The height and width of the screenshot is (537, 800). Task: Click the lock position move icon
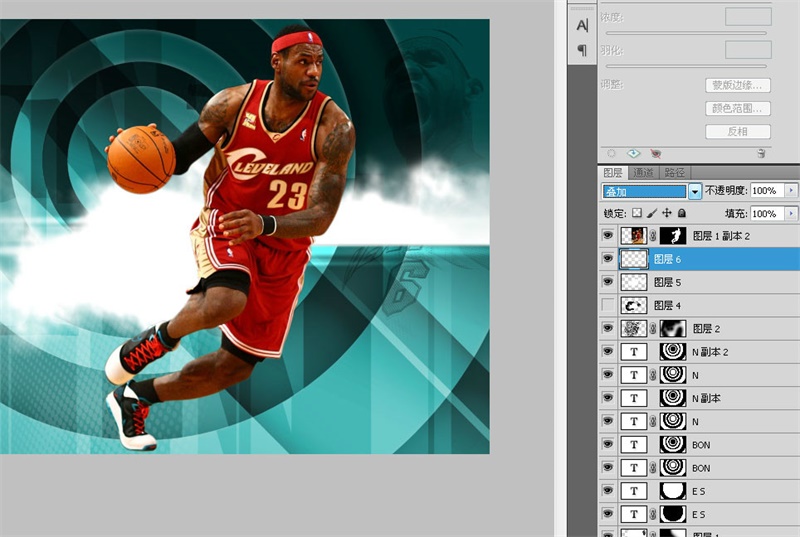tap(666, 214)
